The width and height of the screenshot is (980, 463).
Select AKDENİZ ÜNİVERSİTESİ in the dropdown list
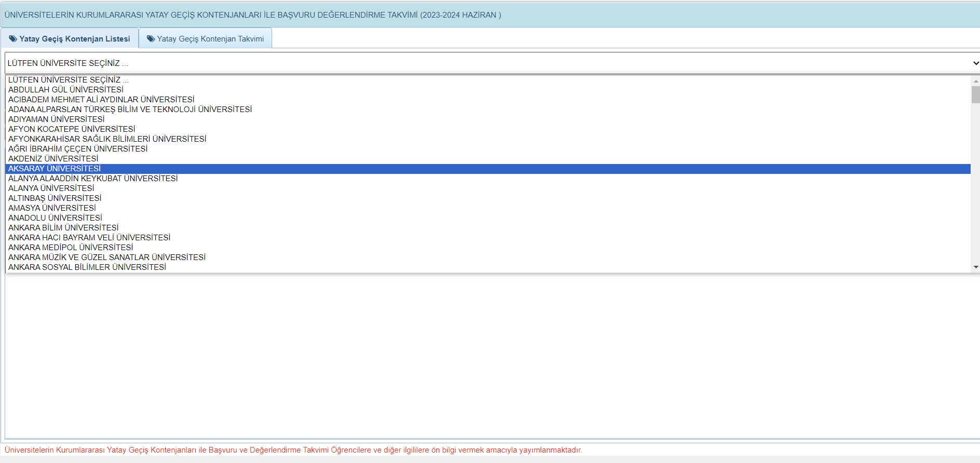click(488, 159)
